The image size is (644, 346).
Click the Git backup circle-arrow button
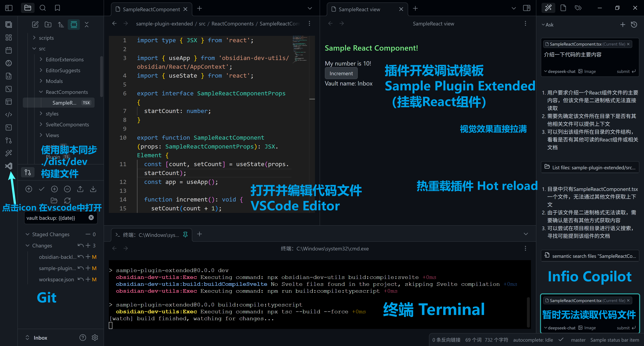click(x=29, y=189)
